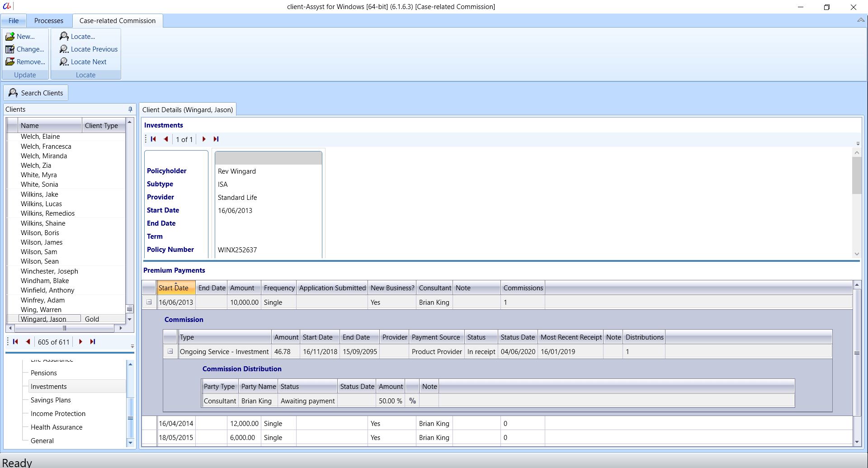Select Health Assurance in the tree
The width and height of the screenshot is (868, 468).
pos(57,427)
